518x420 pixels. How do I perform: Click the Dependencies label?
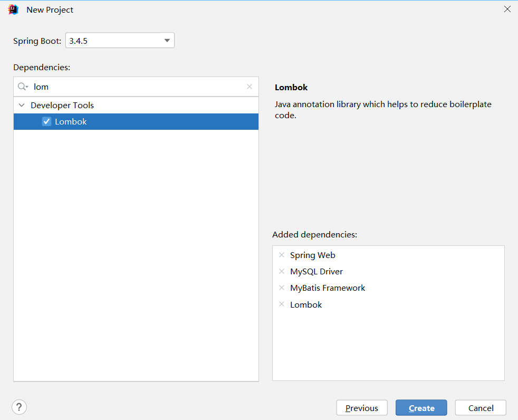coord(42,68)
